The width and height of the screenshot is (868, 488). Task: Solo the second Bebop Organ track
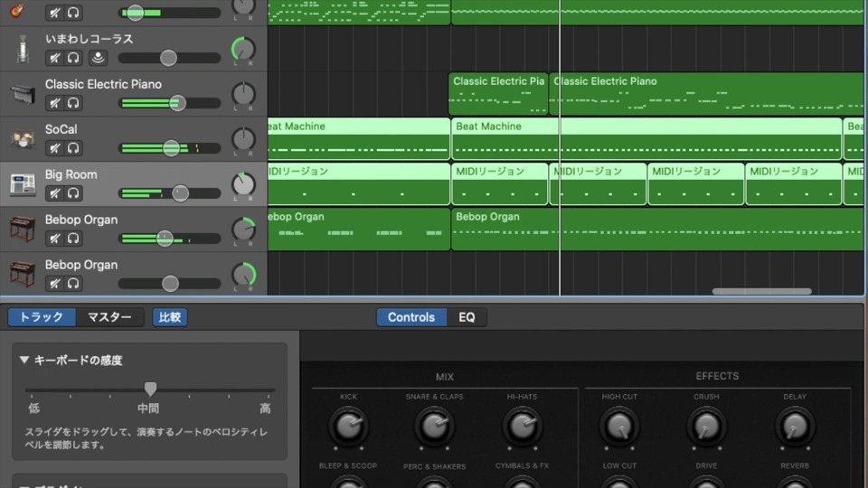click(73, 284)
